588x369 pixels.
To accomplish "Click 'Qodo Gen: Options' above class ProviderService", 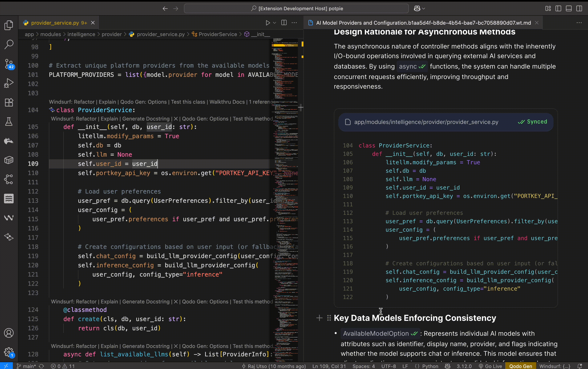I will point(143,102).
